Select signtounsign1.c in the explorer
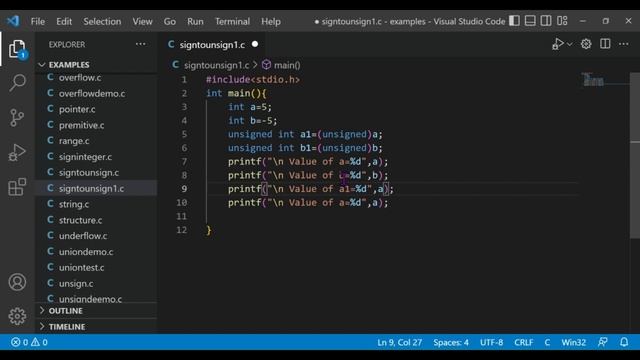The width and height of the screenshot is (640, 360). [91, 188]
